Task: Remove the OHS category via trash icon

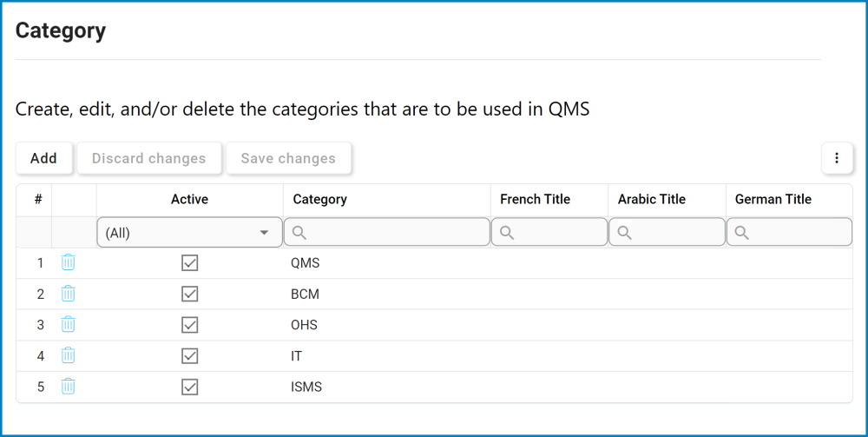Action: [68, 325]
